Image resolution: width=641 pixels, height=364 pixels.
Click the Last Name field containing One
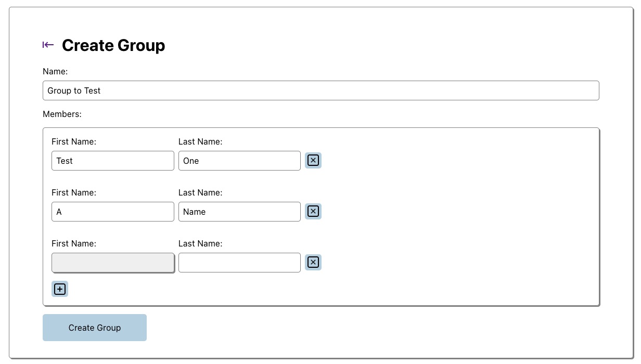click(239, 161)
